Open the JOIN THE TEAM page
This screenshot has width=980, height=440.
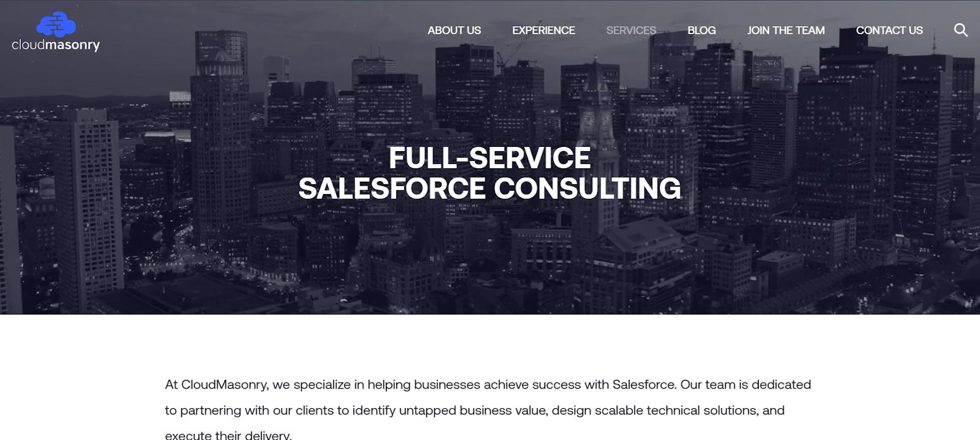(786, 30)
